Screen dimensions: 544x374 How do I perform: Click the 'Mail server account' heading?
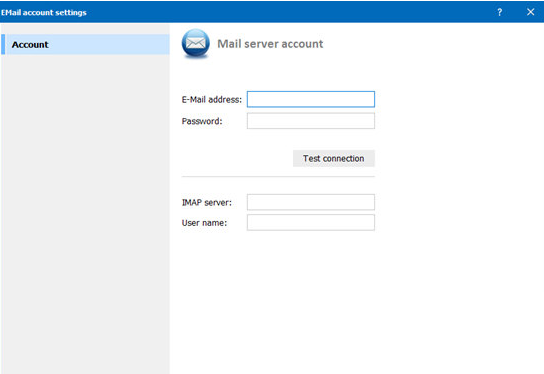pos(270,44)
